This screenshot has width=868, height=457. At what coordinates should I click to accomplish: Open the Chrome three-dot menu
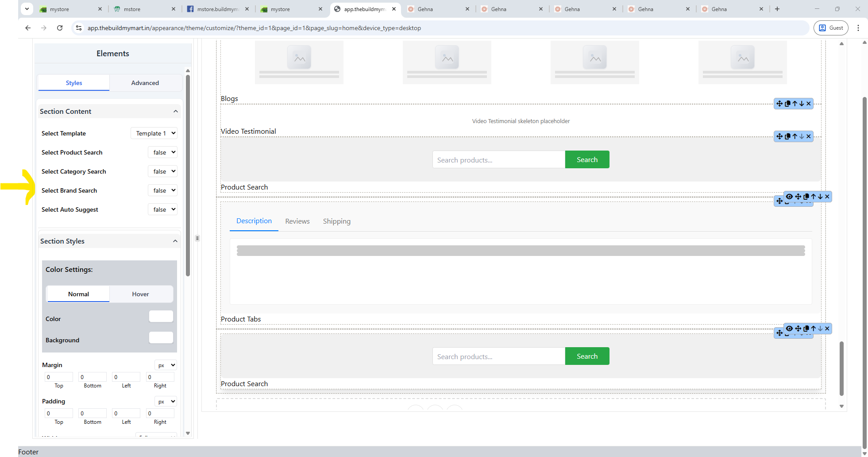pyautogui.click(x=858, y=28)
